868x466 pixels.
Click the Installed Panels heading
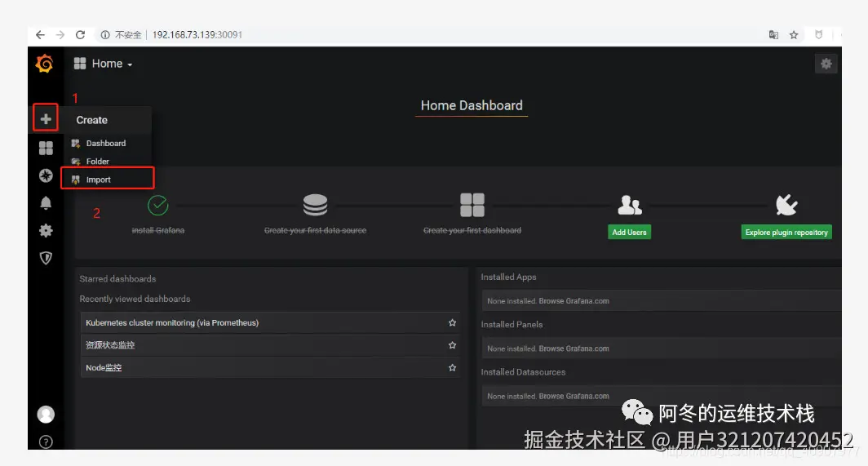click(x=511, y=324)
